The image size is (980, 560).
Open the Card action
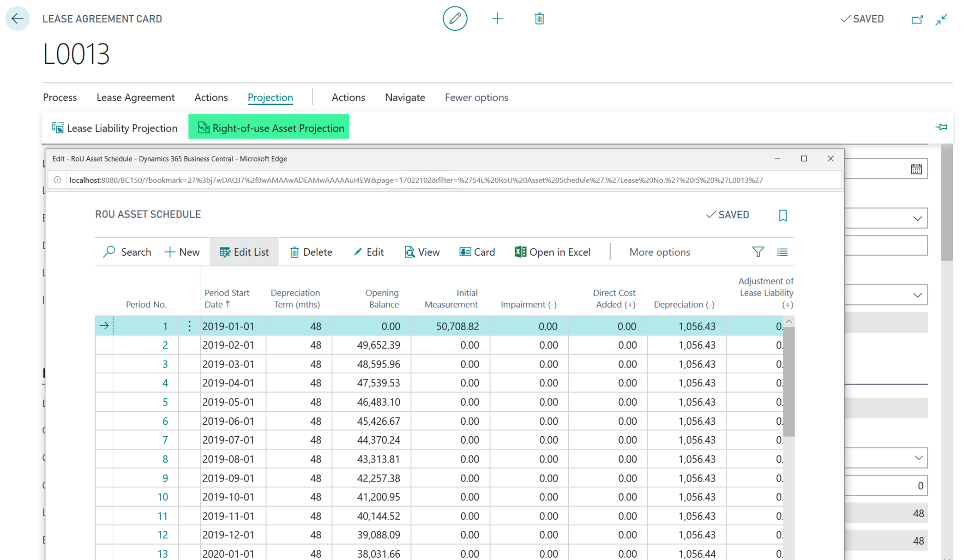point(477,252)
